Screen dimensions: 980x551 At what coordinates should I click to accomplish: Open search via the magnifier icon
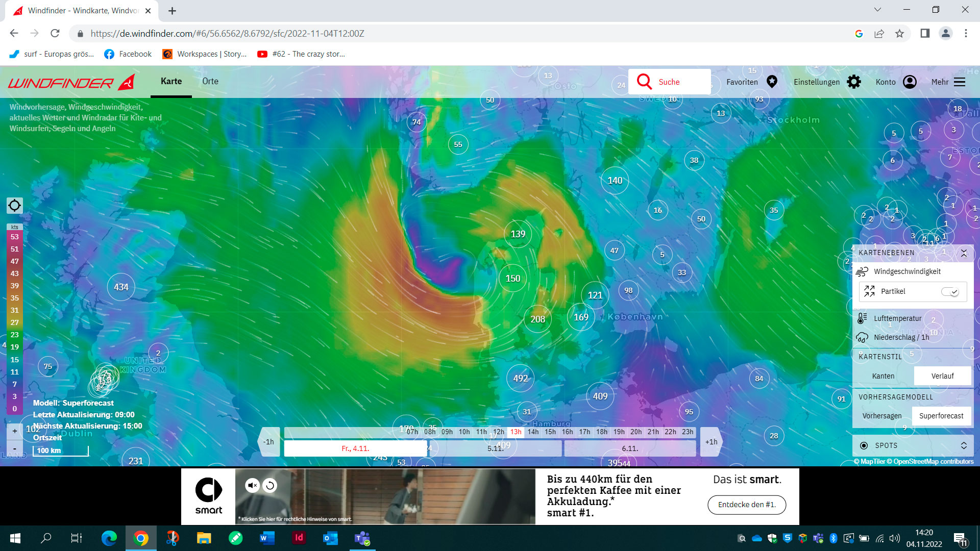coord(644,82)
